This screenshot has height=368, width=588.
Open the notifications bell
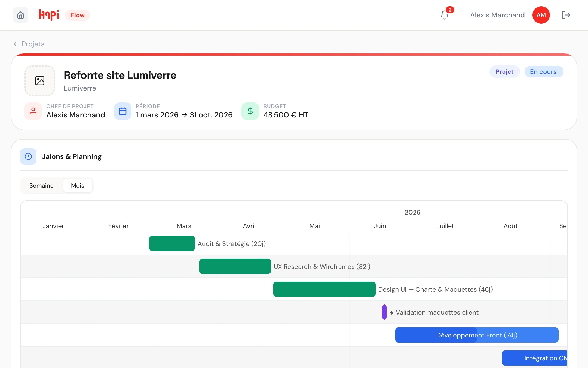click(x=445, y=15)
